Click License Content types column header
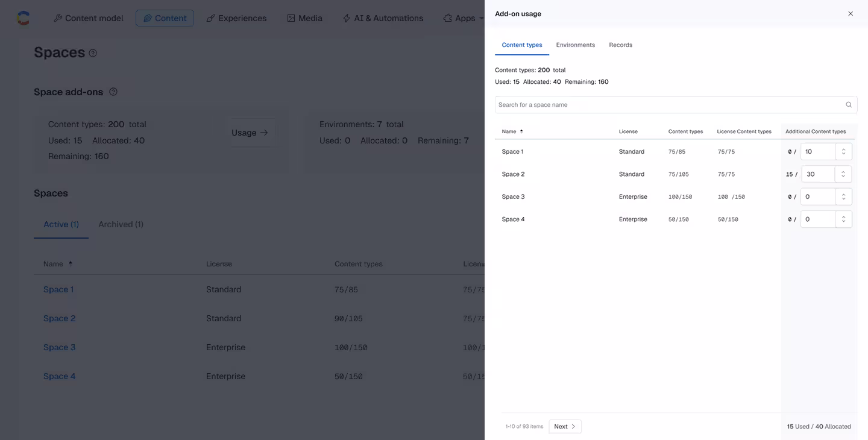The width and height of the screenshot is (868, 440). [744, 131]
